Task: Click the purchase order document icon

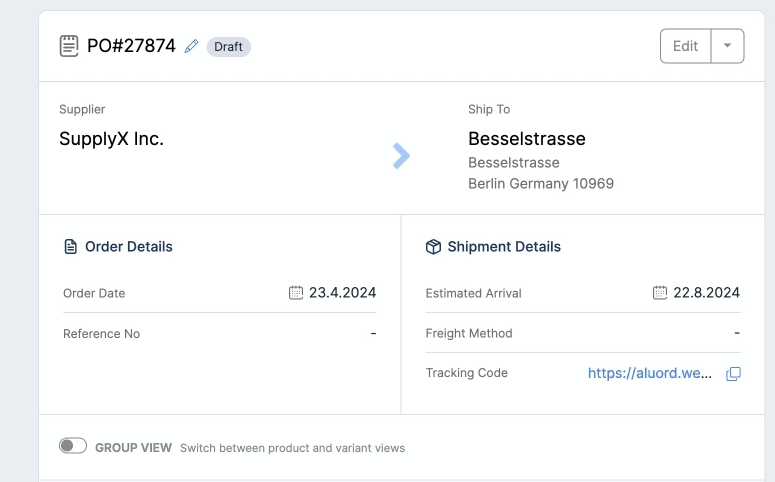Action: click(x=69, y=46)
